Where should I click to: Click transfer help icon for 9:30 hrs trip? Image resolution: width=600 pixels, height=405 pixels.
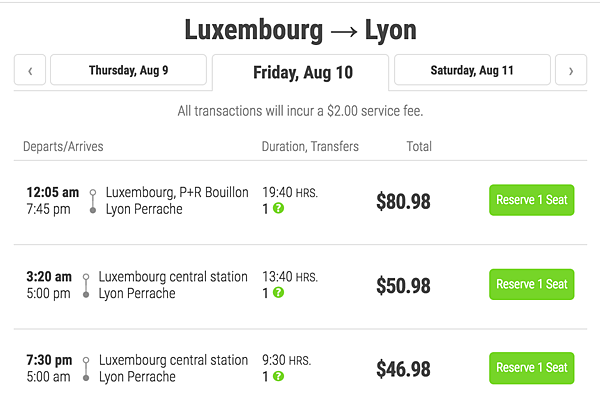click(279, 377)
